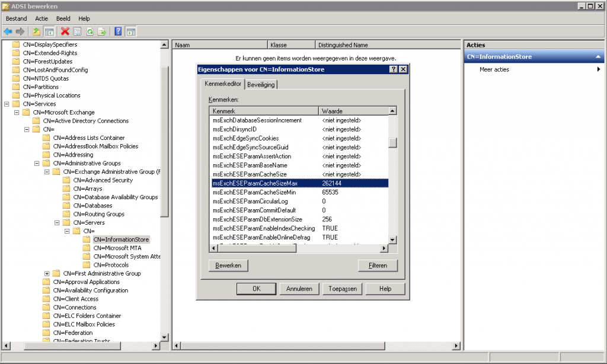The image size is (607, 364).
Task: Toggle the show/hide action pane icon
Action: point(131,31)
